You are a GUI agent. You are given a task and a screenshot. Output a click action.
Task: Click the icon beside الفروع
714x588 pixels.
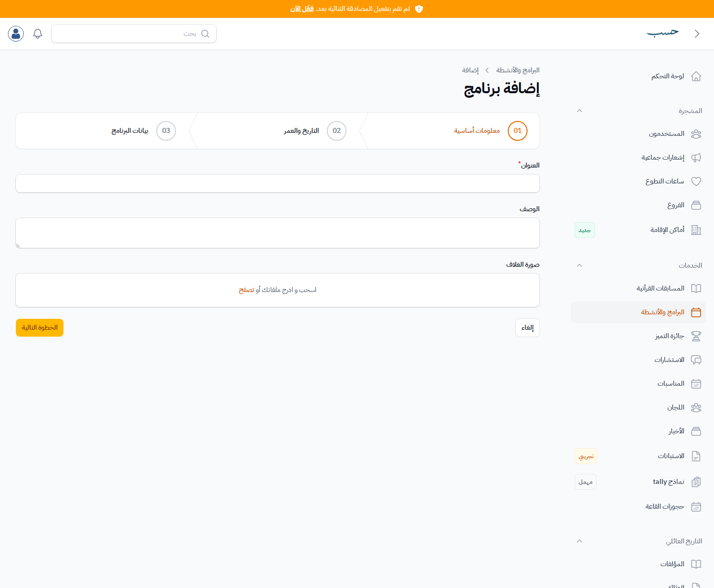click(696, 205)
